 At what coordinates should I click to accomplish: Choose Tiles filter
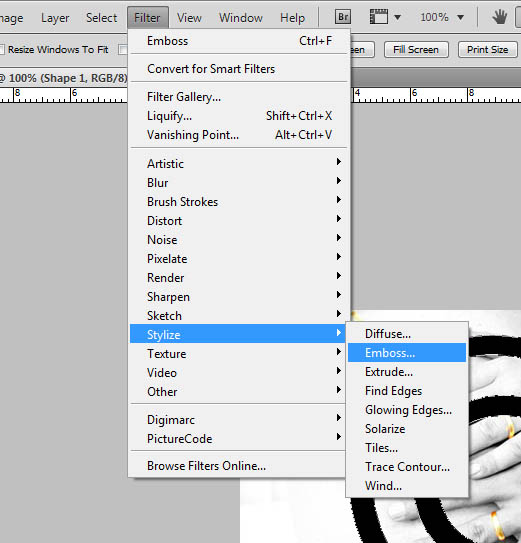pyautogui.click(x=407, y=448)
